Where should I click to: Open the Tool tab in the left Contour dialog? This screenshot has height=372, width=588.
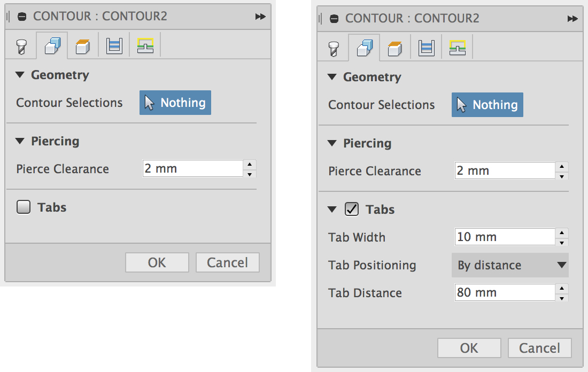(x=21, y=46)
